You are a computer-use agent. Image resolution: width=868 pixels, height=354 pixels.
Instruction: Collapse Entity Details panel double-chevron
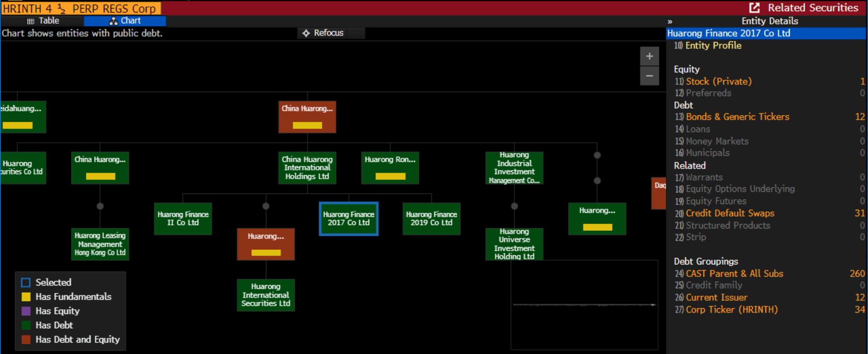pyautogui.click(x=670, y=21)
